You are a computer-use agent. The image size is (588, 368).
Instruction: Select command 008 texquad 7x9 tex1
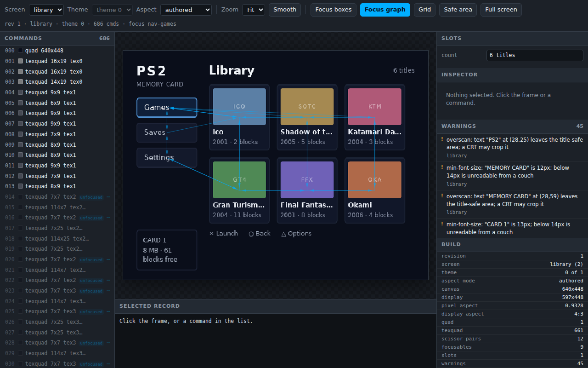pyautogui.click(x=57, y=134)
